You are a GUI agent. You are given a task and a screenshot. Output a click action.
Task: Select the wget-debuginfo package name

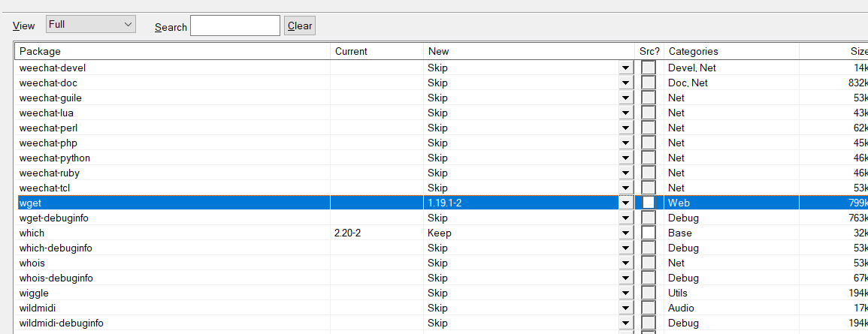click(x=53, y=218)
